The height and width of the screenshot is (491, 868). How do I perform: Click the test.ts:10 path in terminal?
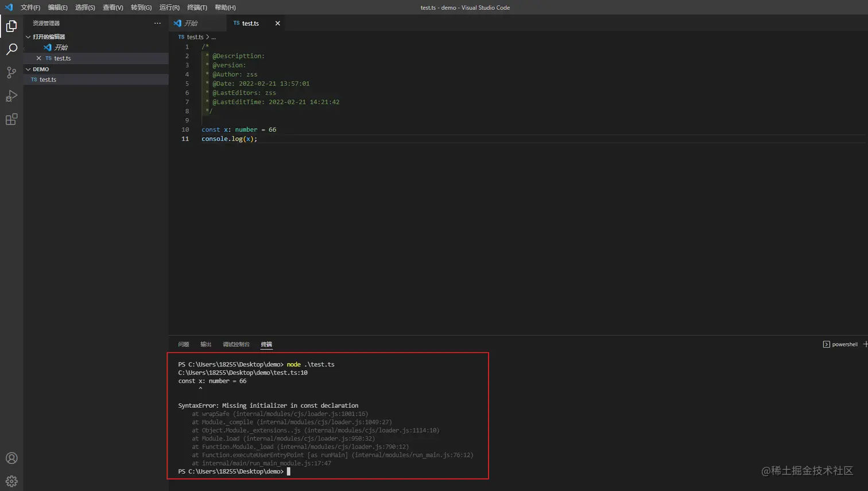pyautogui.click(x=243, y=373)
